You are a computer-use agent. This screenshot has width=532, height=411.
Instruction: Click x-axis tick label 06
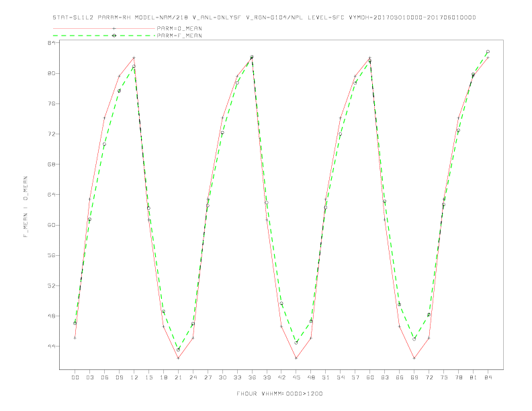click(x=105, y=377)
